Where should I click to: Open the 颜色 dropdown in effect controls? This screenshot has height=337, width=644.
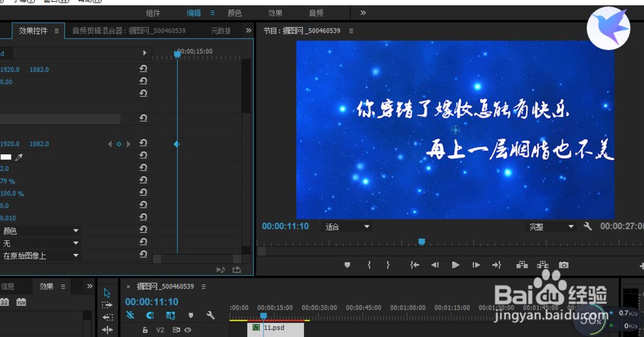click(x=40, y=231)
